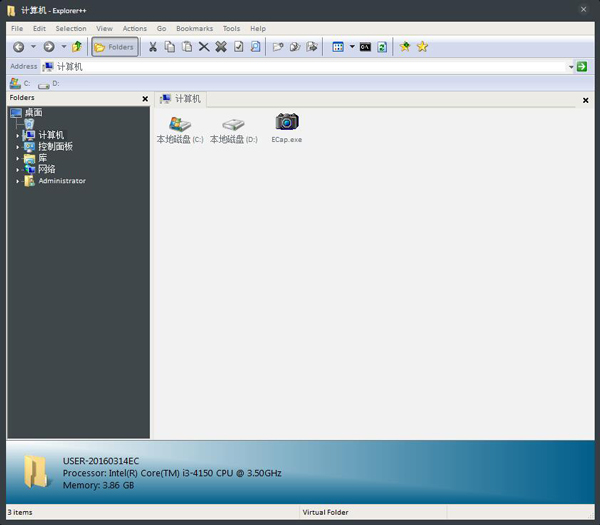Viewport: 600px width, 525px height.
Task: Select Administrator in the folder tree
Action: tap(62, 181)
